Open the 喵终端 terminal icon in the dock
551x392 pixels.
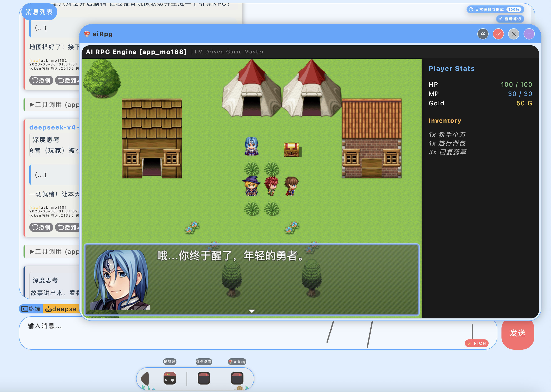point(170,378)
